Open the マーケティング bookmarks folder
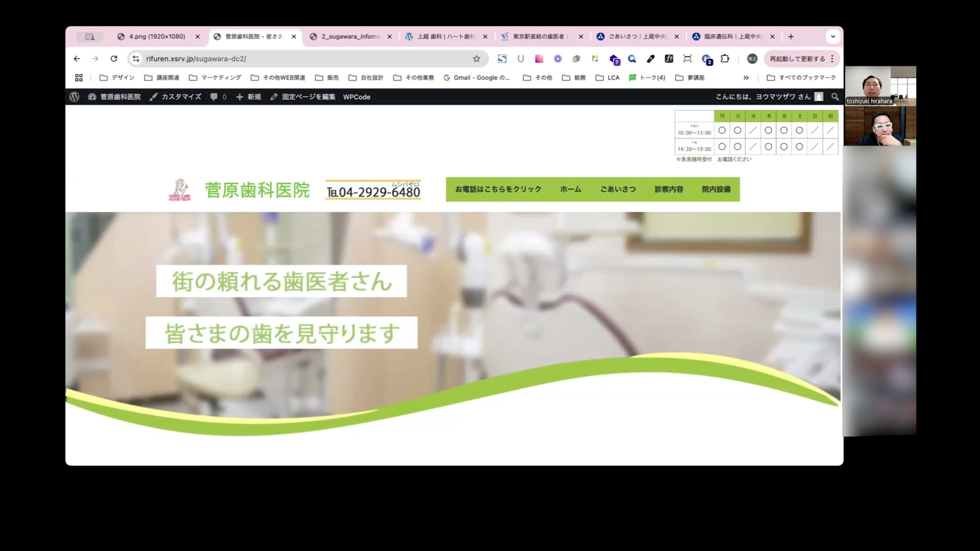 tap(215, 78)
